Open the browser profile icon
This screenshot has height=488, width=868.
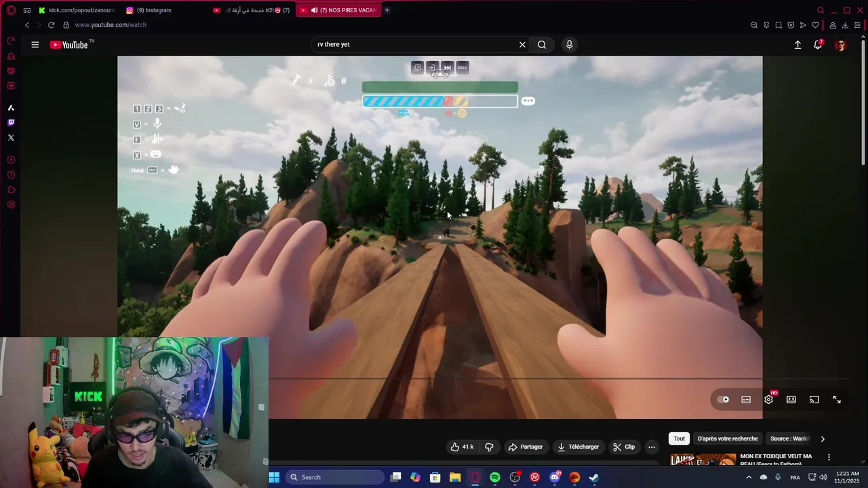click(x=833, y=25)
